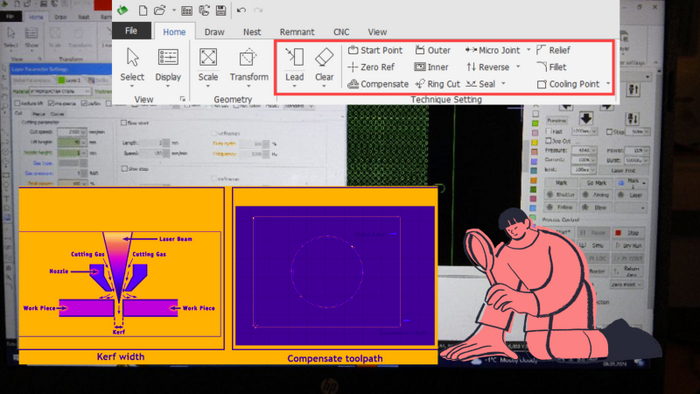Expand the Lead dropdown arrow
The image size is (700, 394).
[x=295, y=86]
